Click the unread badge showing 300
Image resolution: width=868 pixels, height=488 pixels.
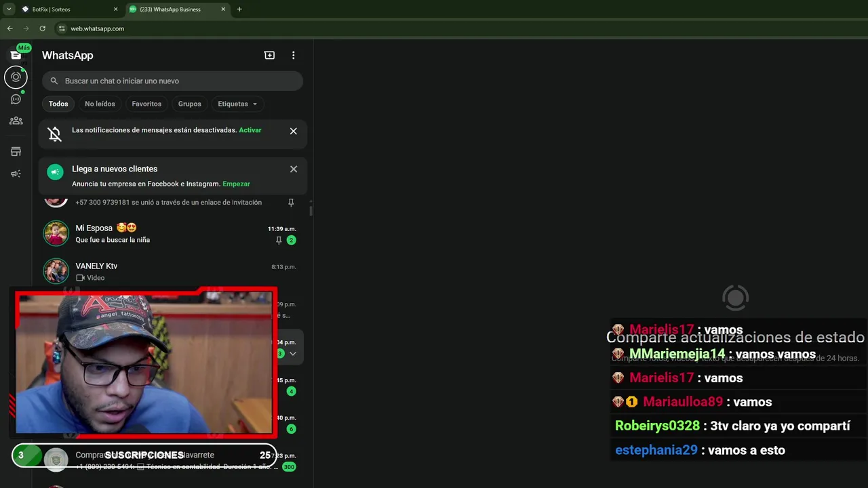coord(289,467)
